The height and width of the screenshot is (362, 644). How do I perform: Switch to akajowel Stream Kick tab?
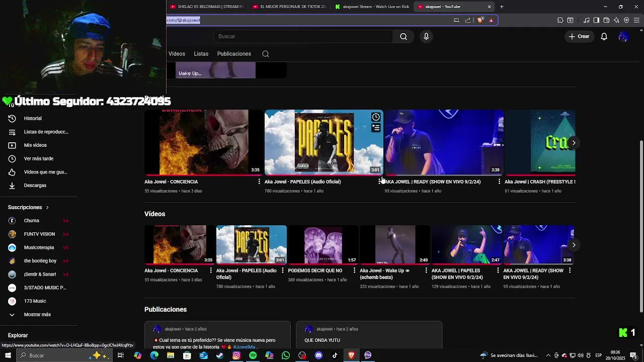[372, 7]
